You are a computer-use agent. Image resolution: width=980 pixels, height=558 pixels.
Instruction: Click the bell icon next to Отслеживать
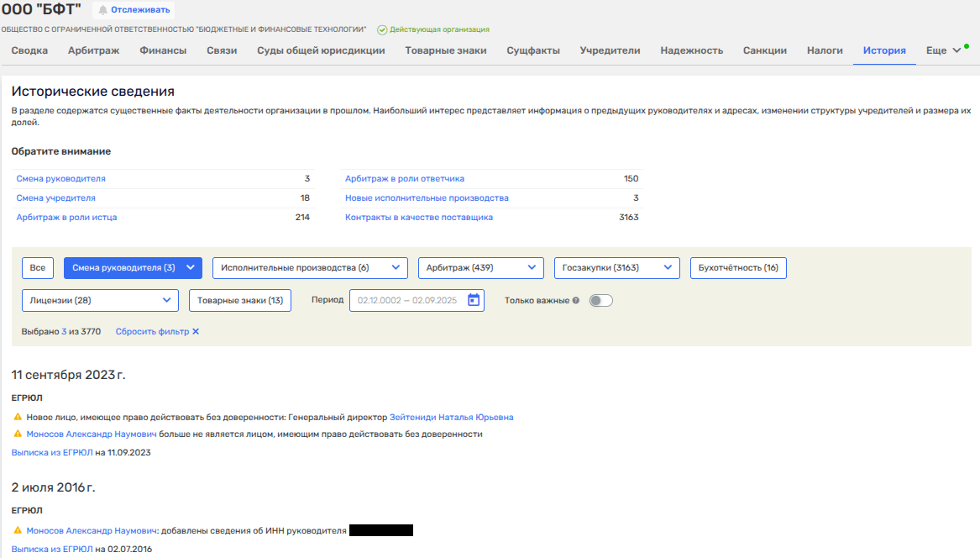103,10
